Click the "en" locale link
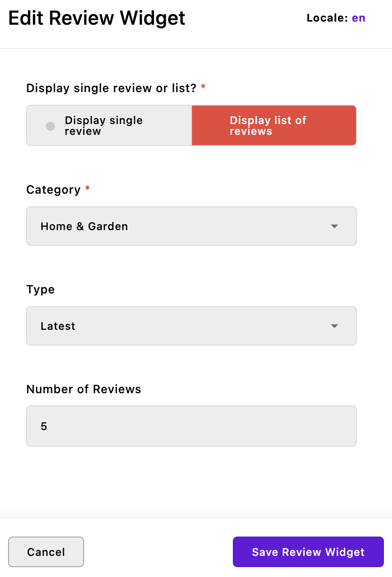392x577 pixels. (359, 18)
